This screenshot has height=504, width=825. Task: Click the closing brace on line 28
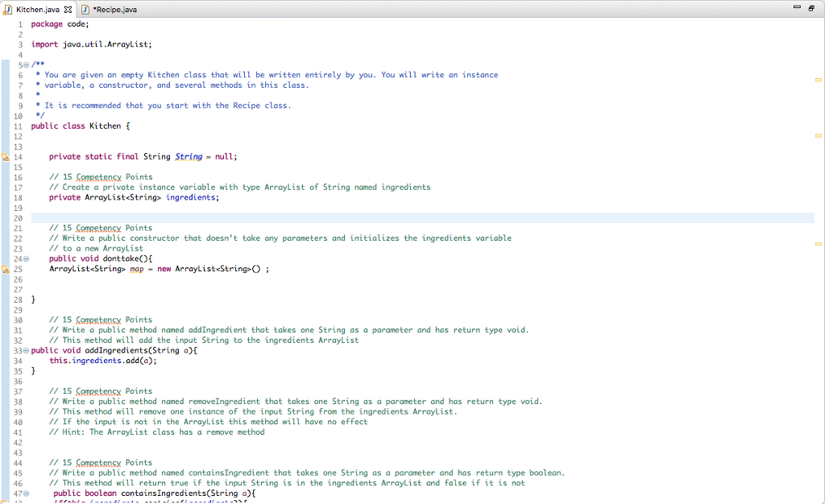[33, 300]
